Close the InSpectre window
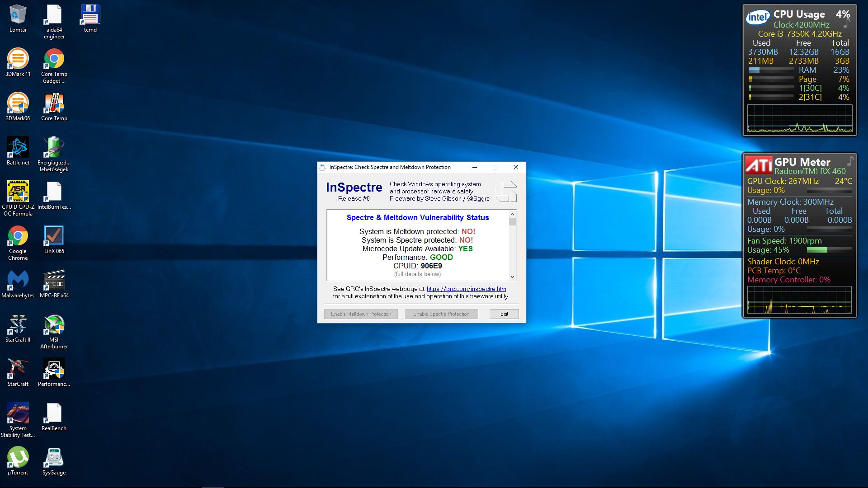868x488 pixels. pyautogui.click(x=515, y=167)
